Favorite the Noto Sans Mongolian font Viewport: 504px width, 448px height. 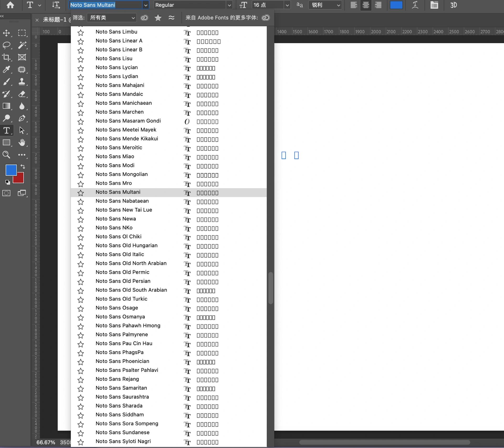[x=81, y=175]
